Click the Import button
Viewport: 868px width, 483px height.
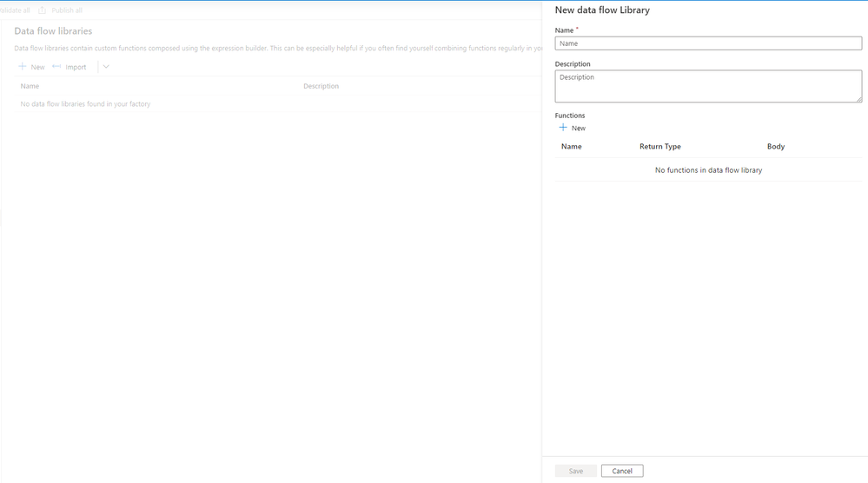(x=76, y=67)
